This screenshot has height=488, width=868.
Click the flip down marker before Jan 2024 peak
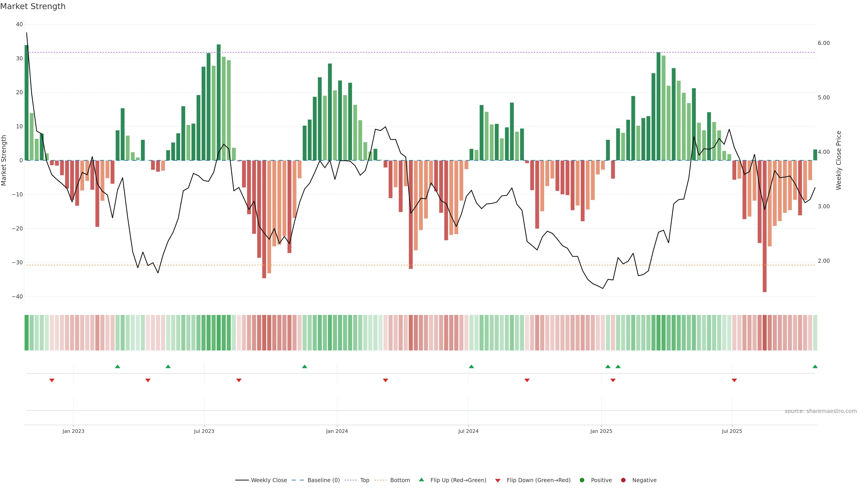click(x=239, y=380)
